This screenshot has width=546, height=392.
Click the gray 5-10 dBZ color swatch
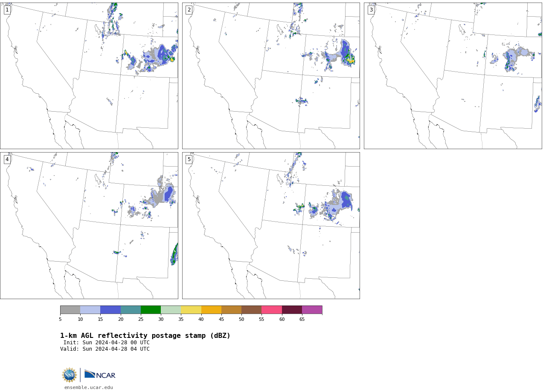[x=70, y=310]
